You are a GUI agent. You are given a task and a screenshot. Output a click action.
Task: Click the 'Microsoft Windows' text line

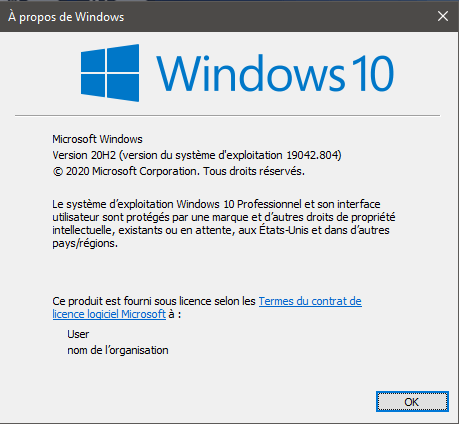coord(97,139)
